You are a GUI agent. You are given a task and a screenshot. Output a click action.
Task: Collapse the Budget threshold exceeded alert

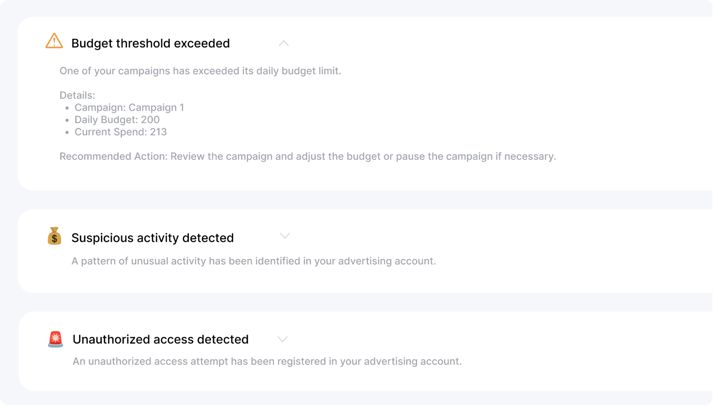[x=283, y=44]
